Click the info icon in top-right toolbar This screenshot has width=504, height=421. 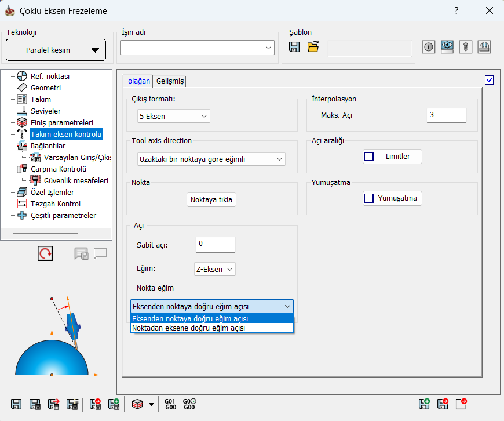pos(429,48)
